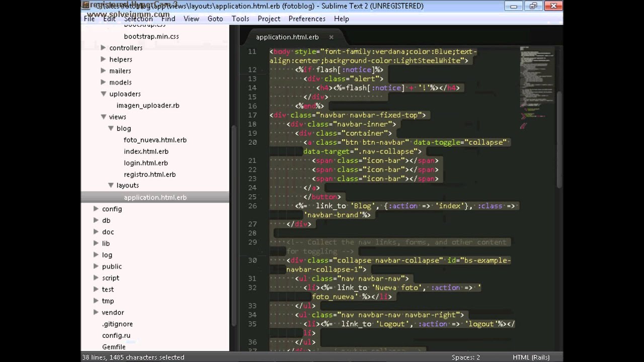The width and height of the screenshot is (644, 362).
Task: Open foto_nueva.html.erb file
Action: click(155, 140)
